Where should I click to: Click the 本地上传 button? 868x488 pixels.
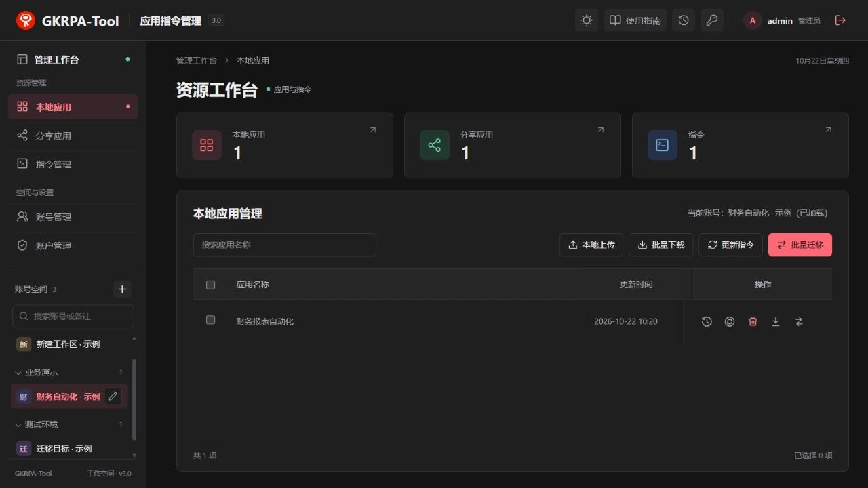click(591, 245)
